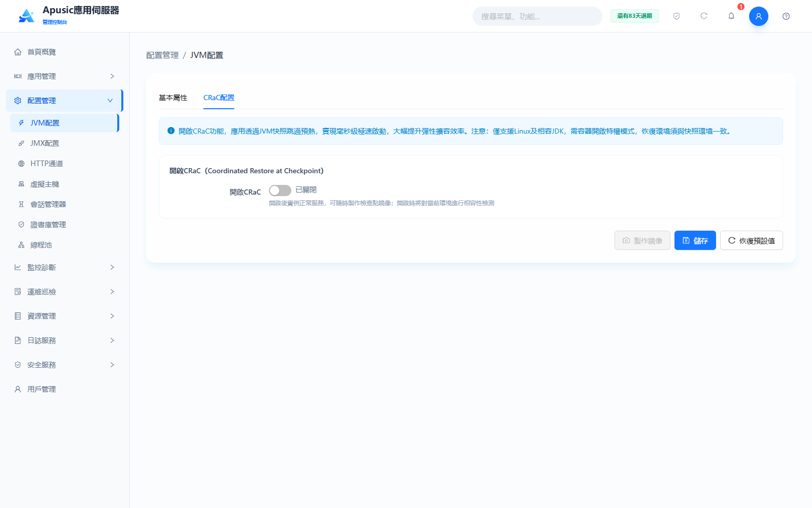Expand the 安全服務 chevron

click(112, 365)
